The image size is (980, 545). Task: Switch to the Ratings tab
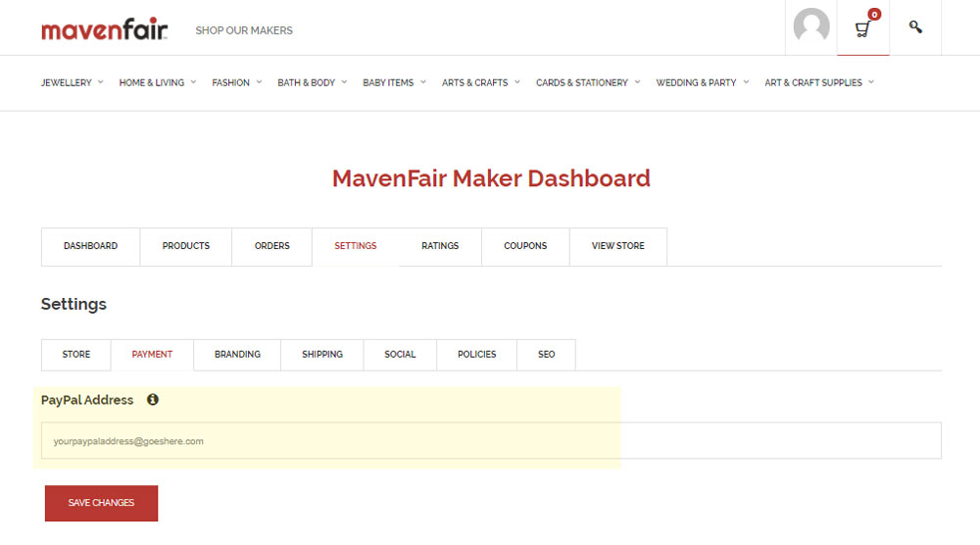click(x=440, y=246)
